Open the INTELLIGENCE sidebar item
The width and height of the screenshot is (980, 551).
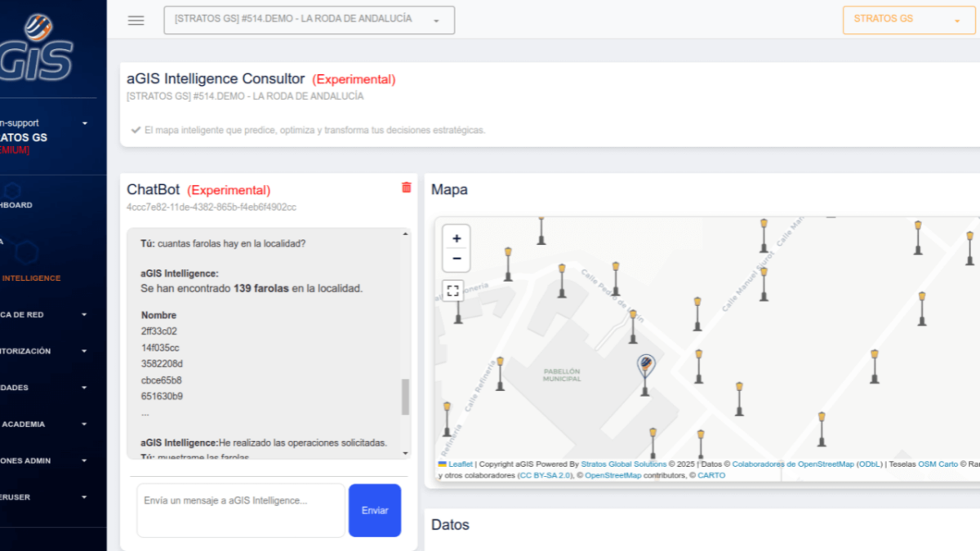tap(31, 278)
